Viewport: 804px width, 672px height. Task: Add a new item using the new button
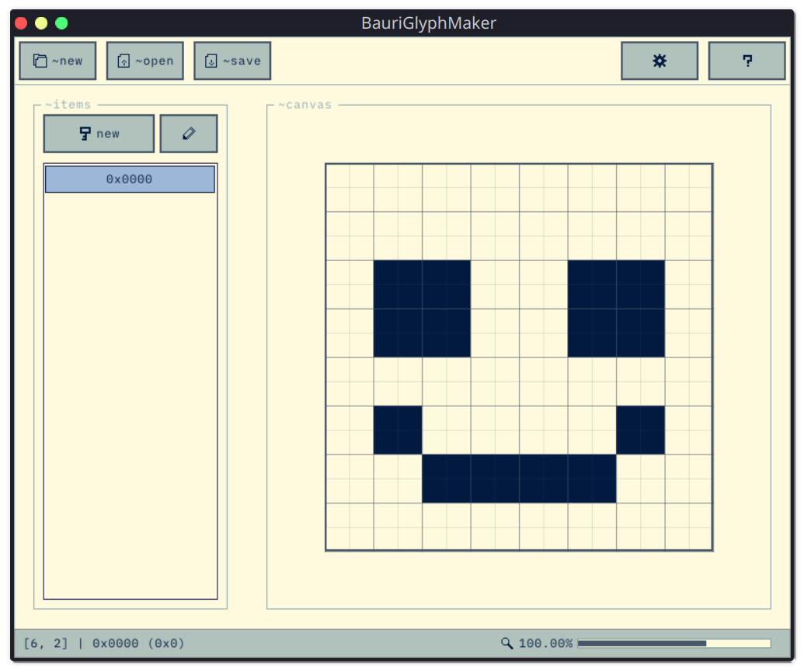click(x=98, y=133)
